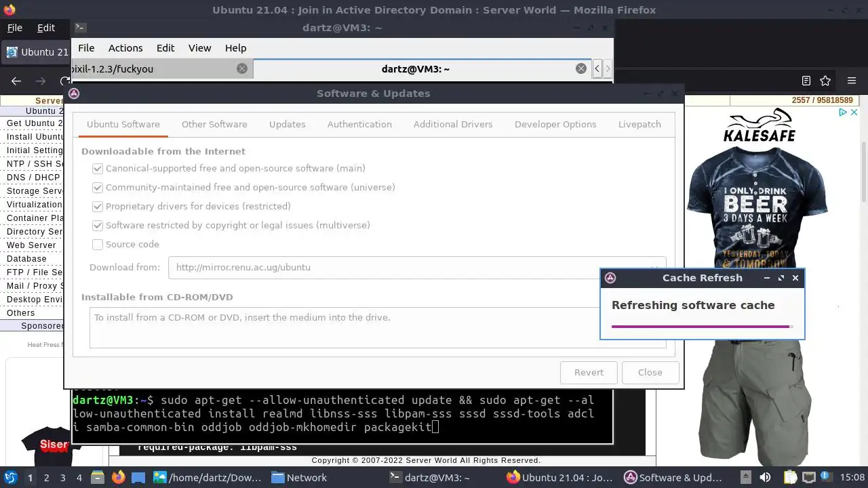Screen dimensions: 868x488
Task: Open the Firefox hamburger application menu
Action: (x=852, y=81)
